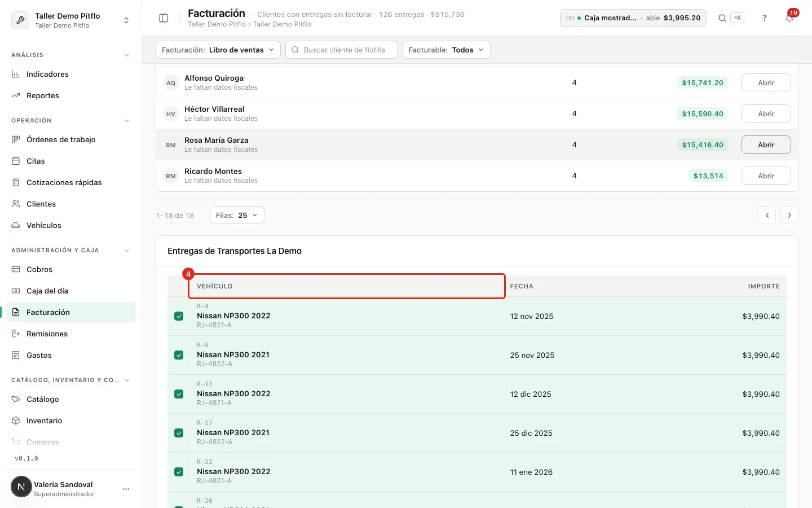Collapse the Operación sidebar section
The image size is (812, 508).
tap(127, 121)
